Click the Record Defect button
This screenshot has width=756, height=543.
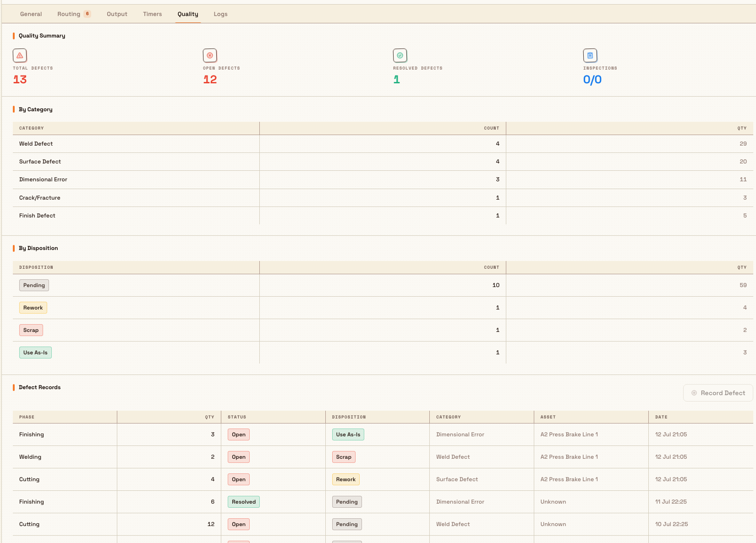coord(718,393)
